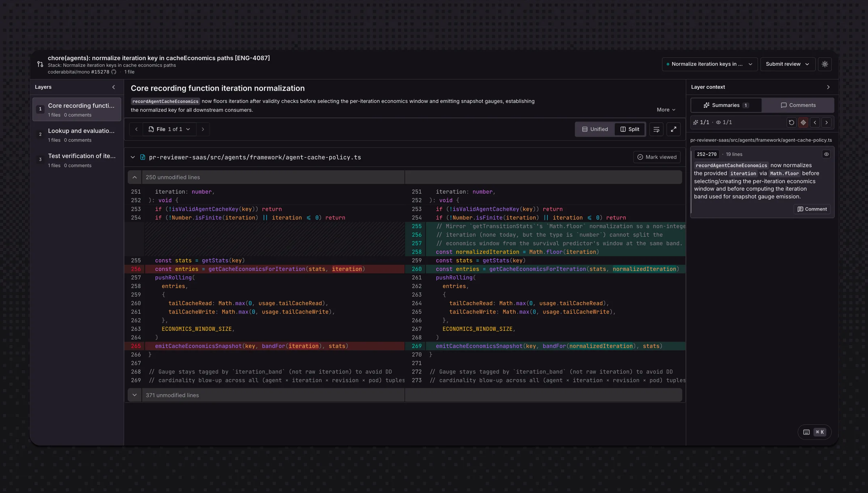Expand the 250 unmodified lines above

[x=135, y=177]
